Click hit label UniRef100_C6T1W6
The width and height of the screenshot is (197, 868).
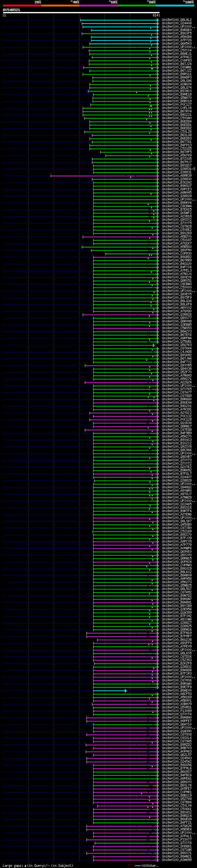176,850
